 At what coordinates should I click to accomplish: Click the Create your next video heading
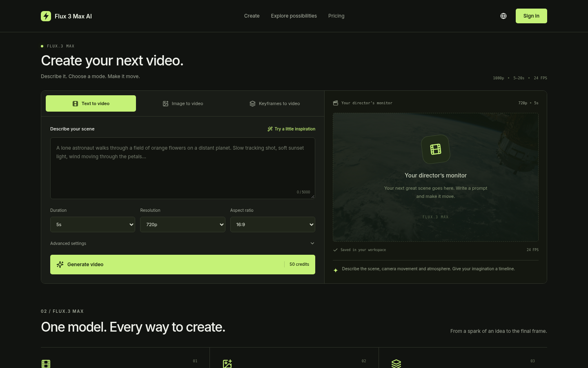point(112,61)
